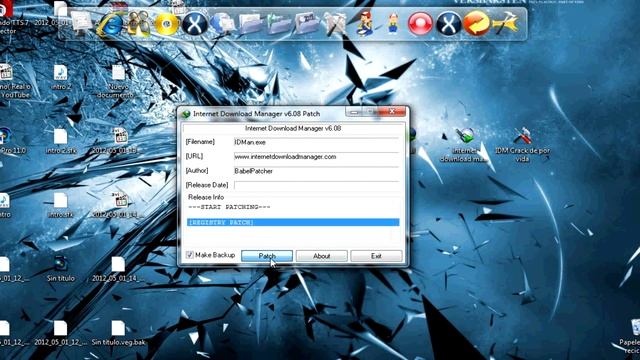Open the first folder in the dock
The width and height of the screenshot is (640, 360).
(251, 24)
